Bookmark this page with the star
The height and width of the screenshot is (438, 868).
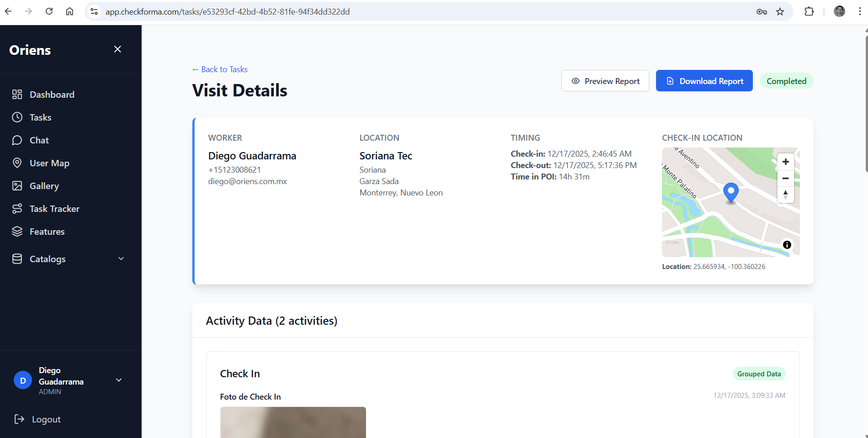pos(781,11)
